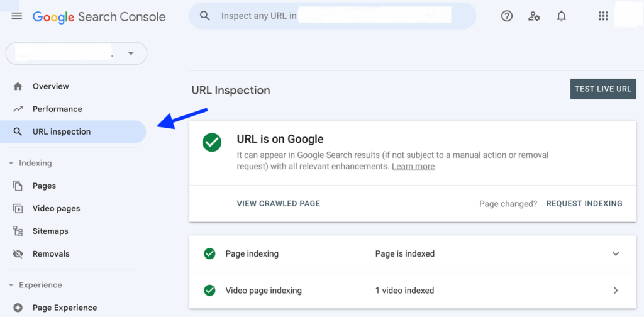Click the Removals crossed-eye icon

(x=18, y=253)
